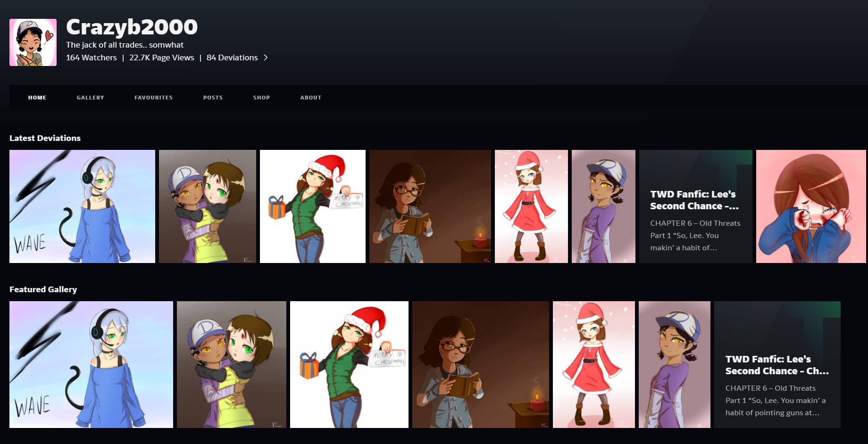Open the Gallery tab
This screenshot has width=868, height=444.
click(x=91, y=98)
